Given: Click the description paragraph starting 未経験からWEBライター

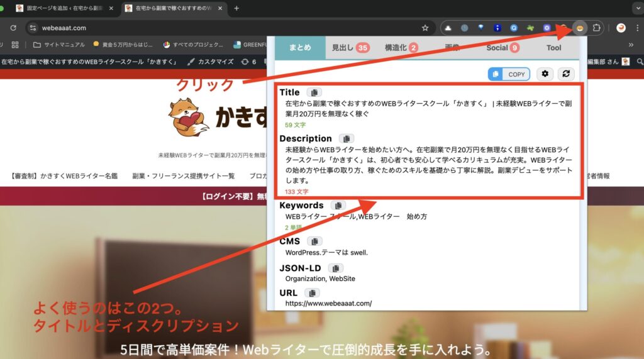Looking at the screenshot, I should click(428, 165).
